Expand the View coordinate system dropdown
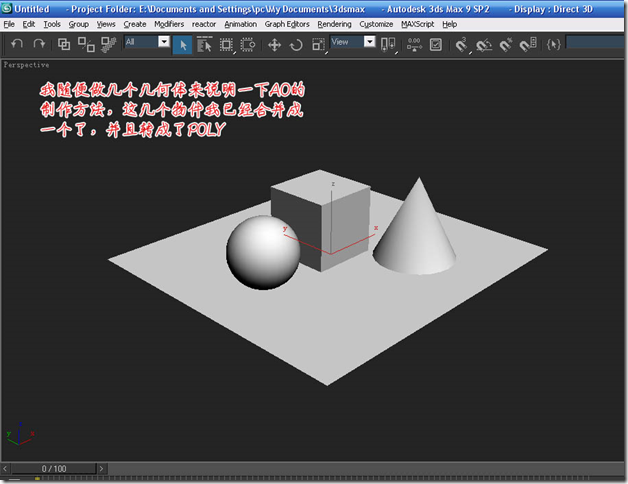Viewport: 628px width, 484px height. point(370,41)
